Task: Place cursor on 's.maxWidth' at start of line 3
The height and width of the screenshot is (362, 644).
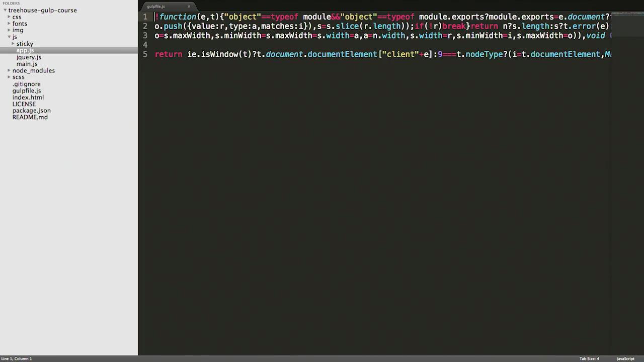Action: click(187, 36)
